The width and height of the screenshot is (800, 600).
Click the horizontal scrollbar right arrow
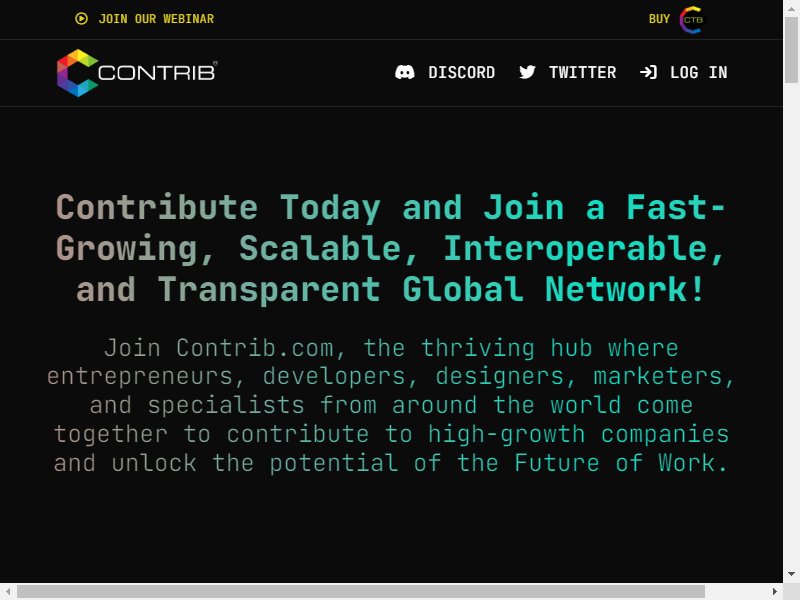pyautogui.click(x=774, y=591)
